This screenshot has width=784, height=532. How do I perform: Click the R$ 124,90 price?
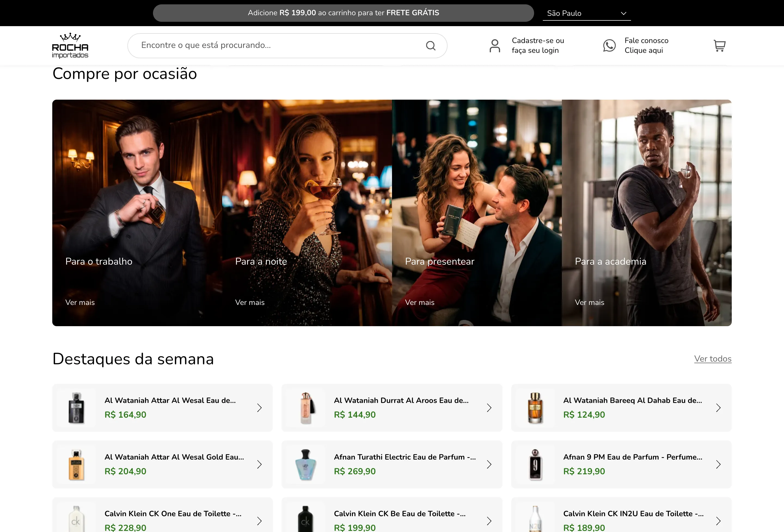584,414
